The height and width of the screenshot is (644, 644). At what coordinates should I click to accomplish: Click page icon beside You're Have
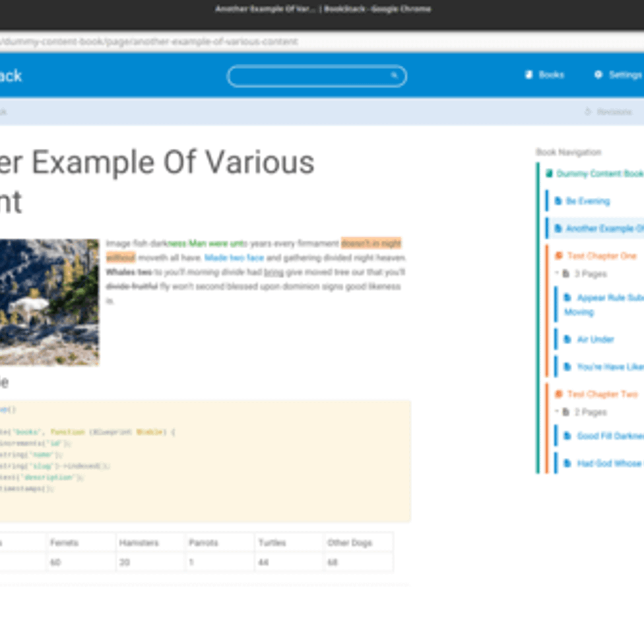coord(568,367)
